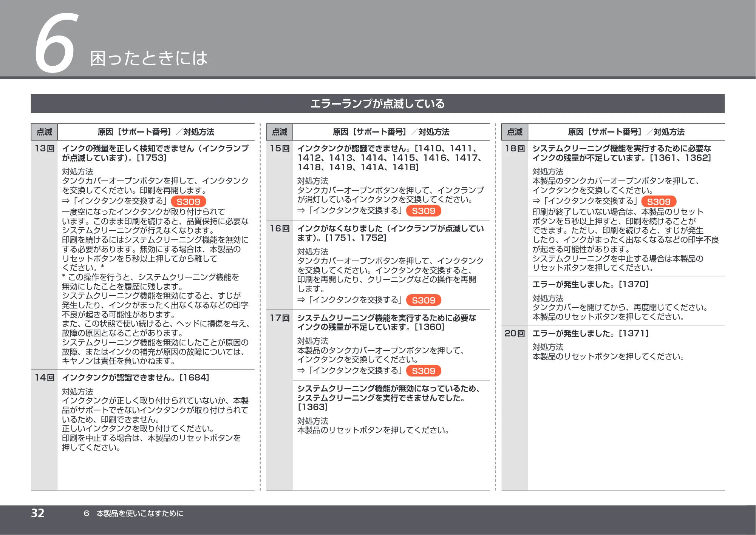The height and width of the screenshot is (535, 756).
Task: Click text キヤノンは責任を負いかねます。
Action: tap(120, 361)
